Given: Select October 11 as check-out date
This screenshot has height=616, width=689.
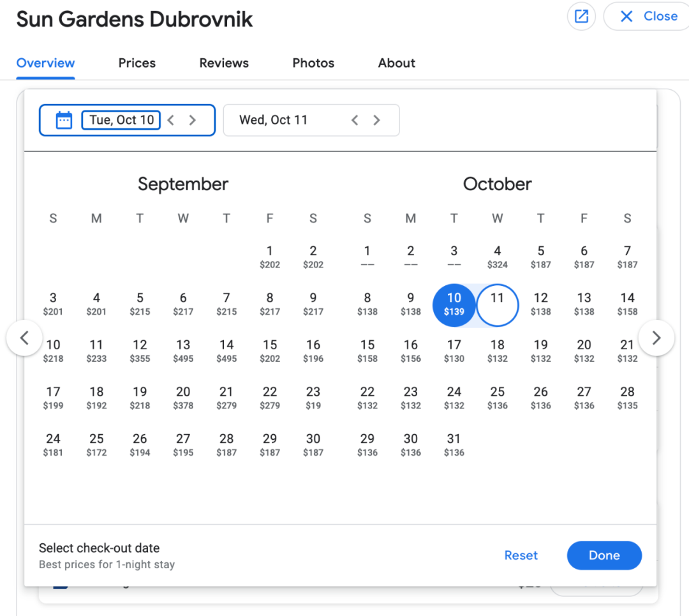Looking at the screenshot, I should click(x=497, y=304).
